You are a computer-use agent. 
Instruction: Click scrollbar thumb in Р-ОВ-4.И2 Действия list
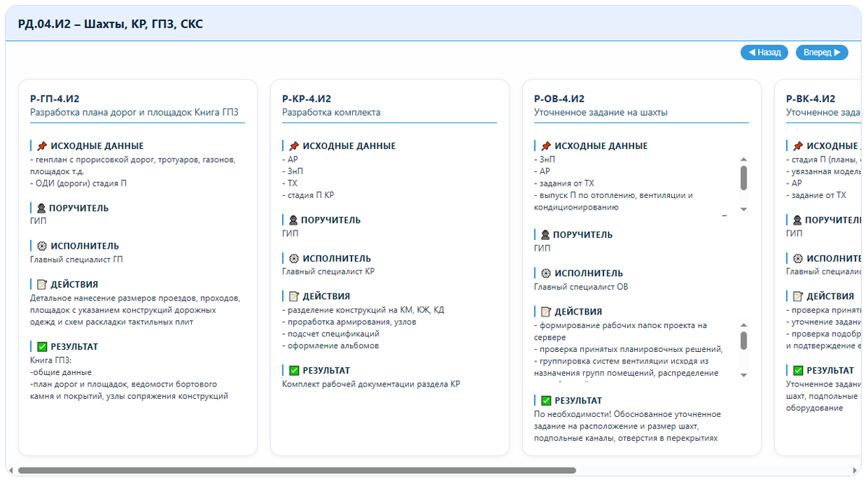(x=744, y=340)
